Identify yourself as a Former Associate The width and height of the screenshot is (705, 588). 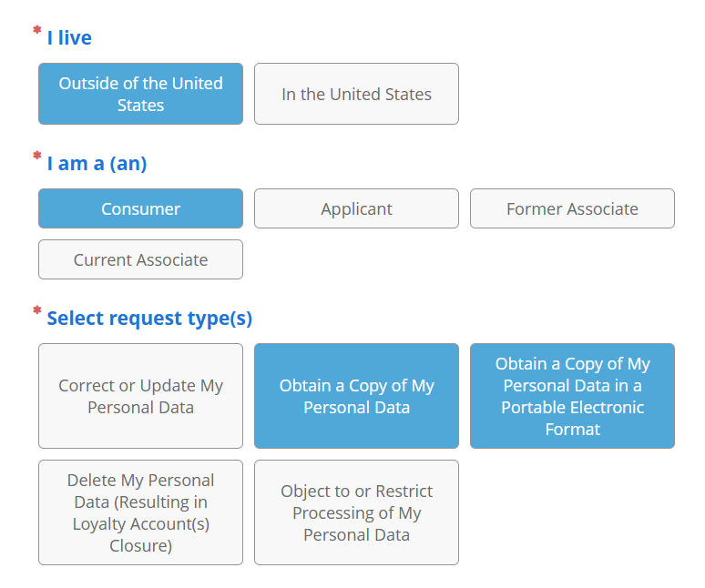pos(572,208)
